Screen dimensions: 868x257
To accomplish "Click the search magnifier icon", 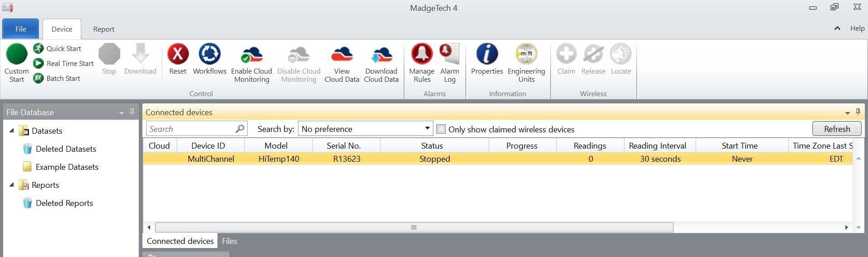I will (240, 129).
